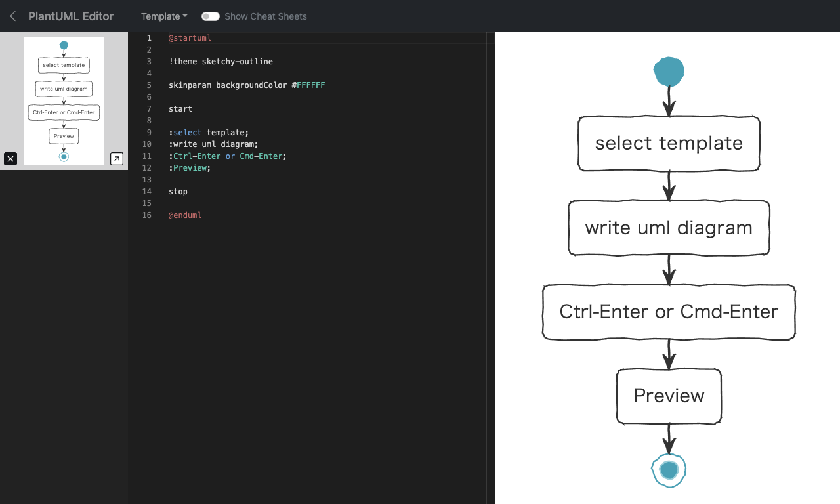Click the Show Cheat Sheets label text

point(265,16)
